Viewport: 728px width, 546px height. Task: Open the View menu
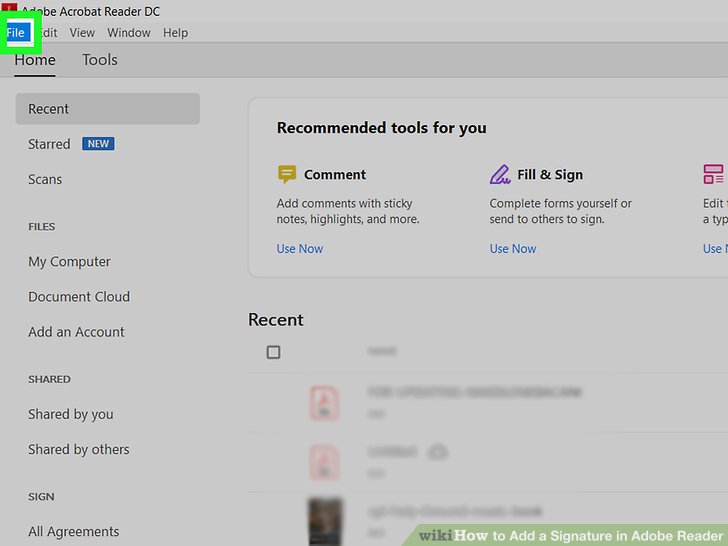(x=82, y=32)
